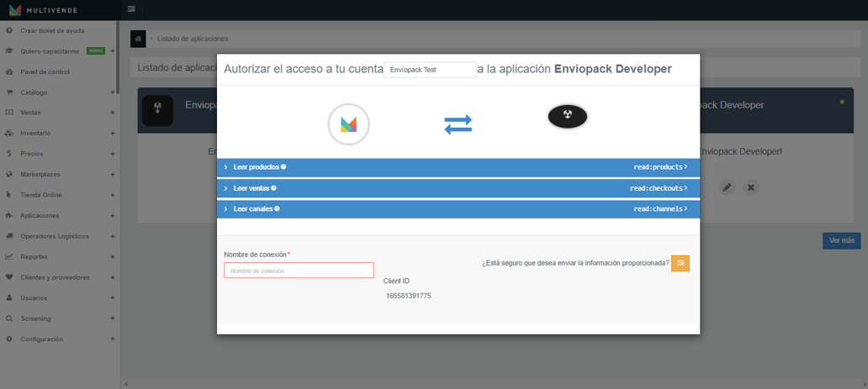Click the Client ID value 165581391775

tap(409, 296)
